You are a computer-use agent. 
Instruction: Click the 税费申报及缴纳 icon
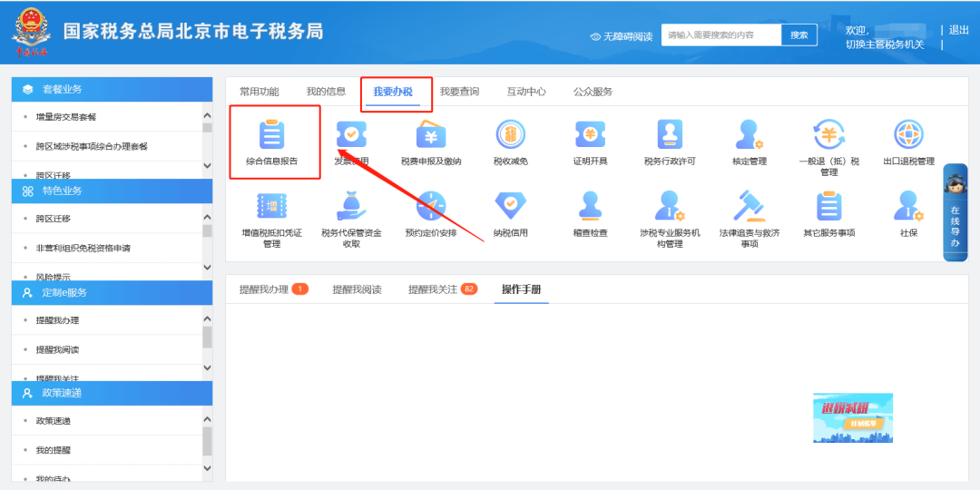tap(431, 135)
